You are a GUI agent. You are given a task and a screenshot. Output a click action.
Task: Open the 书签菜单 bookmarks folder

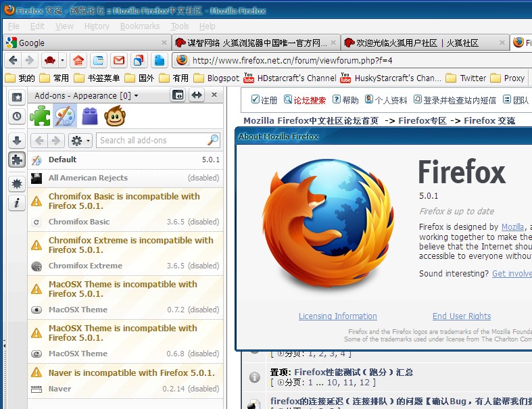(97, 78)
